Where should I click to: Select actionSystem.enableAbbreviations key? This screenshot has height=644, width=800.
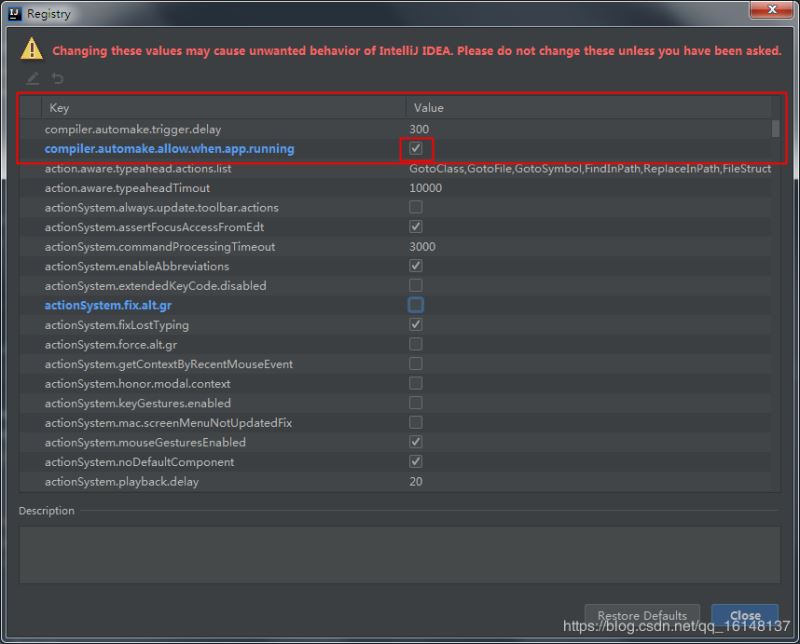pos(137,266)
